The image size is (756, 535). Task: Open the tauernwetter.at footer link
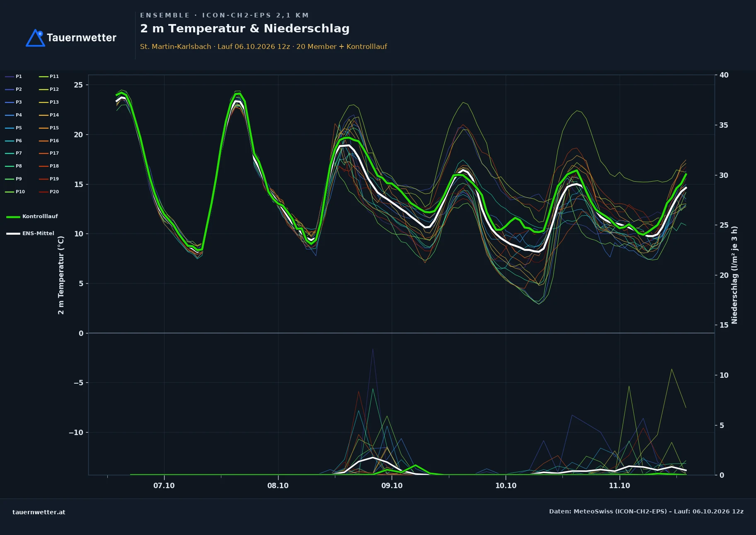coord(39,512)
